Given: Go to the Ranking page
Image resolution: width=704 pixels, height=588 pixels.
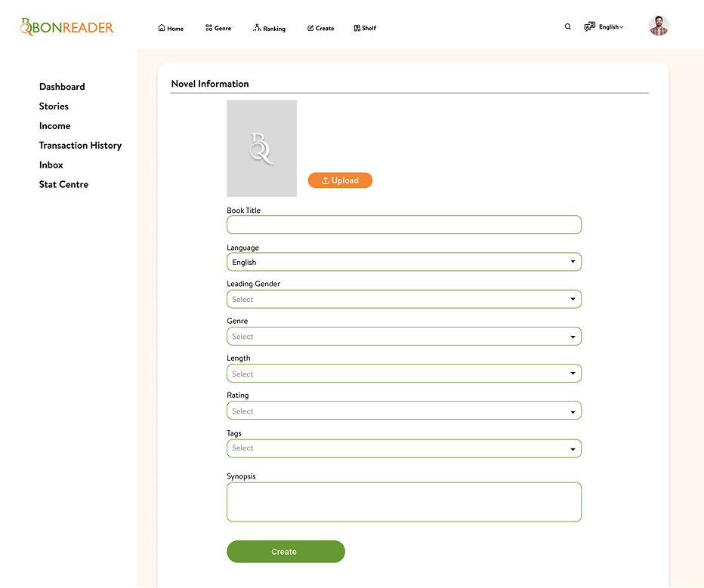Looking at the screenshot, I should coord(269,28).
